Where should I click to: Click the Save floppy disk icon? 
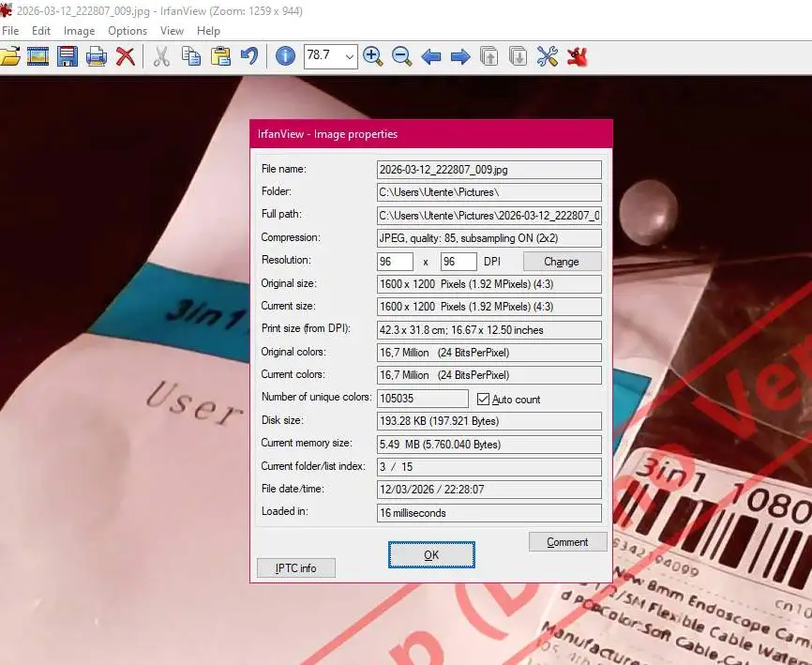coord(68,56)
